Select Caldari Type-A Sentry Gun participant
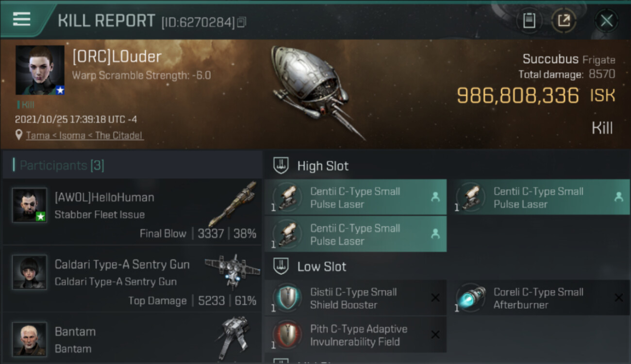Screen dimensions: 631x364 coord(133,279)
